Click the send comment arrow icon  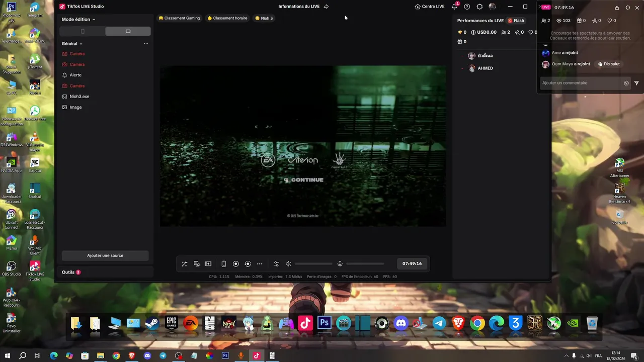pyautogui.click(x=636, y=83)
